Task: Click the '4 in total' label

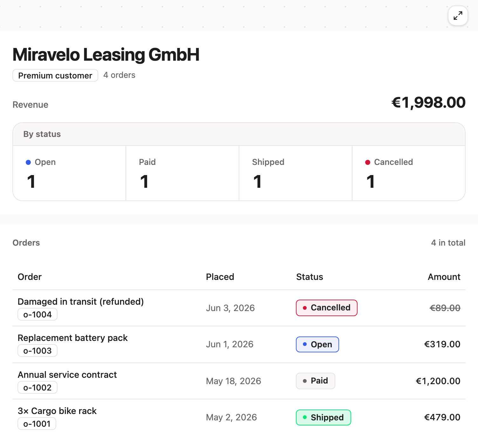Action: (x=448, y=243)
